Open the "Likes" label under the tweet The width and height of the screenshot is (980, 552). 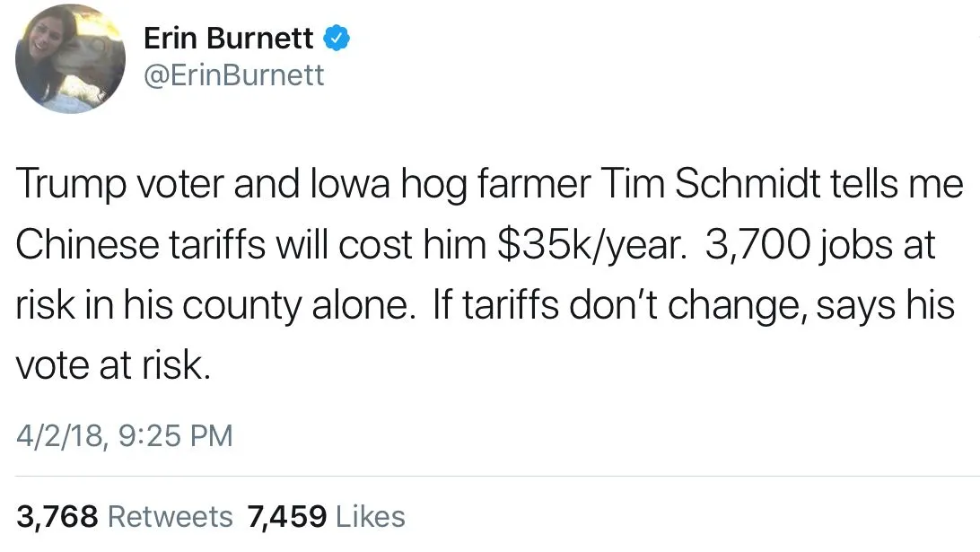tap(370, 516)
